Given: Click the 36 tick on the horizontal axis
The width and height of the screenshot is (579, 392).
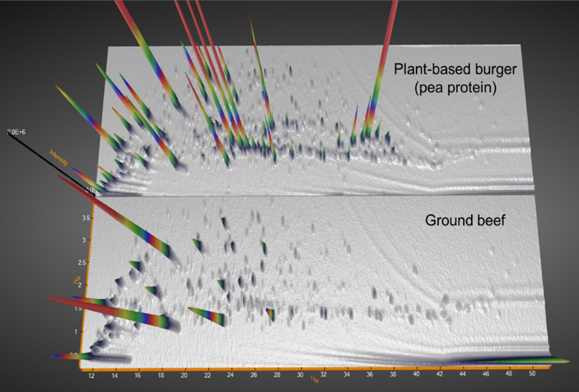Looking at the screenshot, I should (x=370, y=376).
